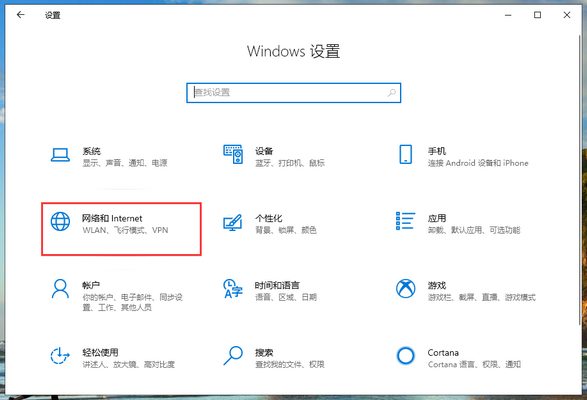This screenshot has height=400, width=587.
Task: Click the 显示、声音、通知、电源 description
Action: click(125, 163)
